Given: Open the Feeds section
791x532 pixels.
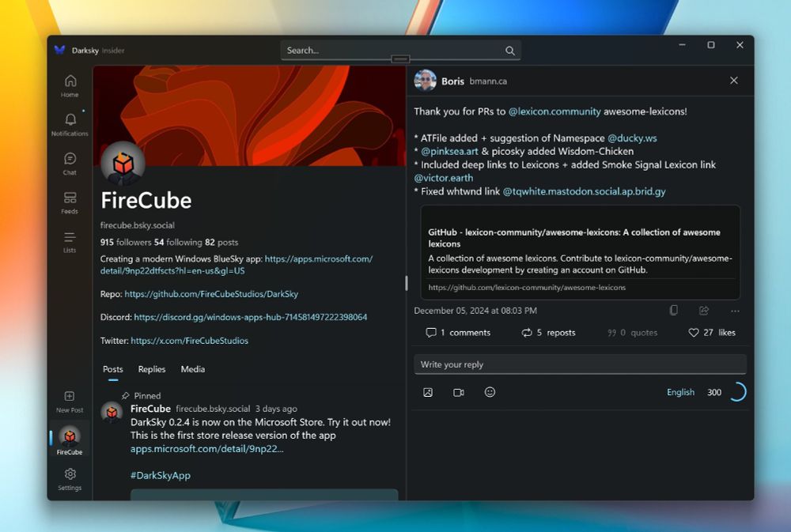Looking at the screenshot, I should pos(70,202).
